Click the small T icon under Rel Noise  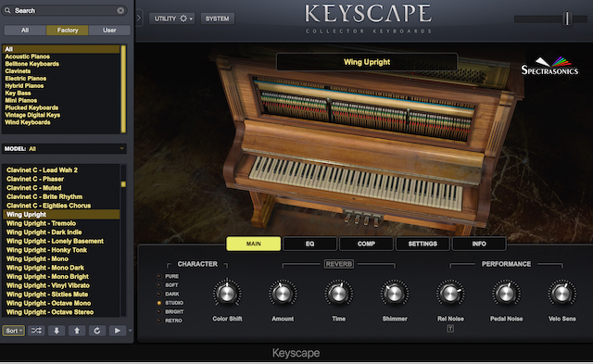[x=450, y=329]
